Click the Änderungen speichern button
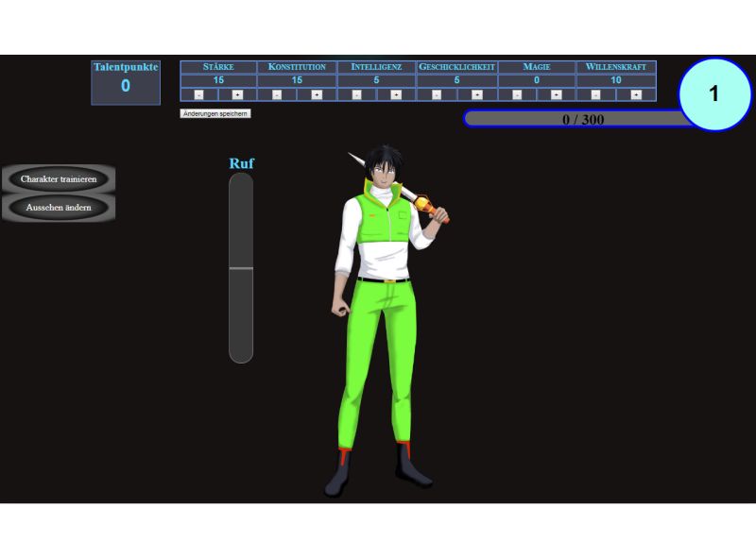 [215, 113]
